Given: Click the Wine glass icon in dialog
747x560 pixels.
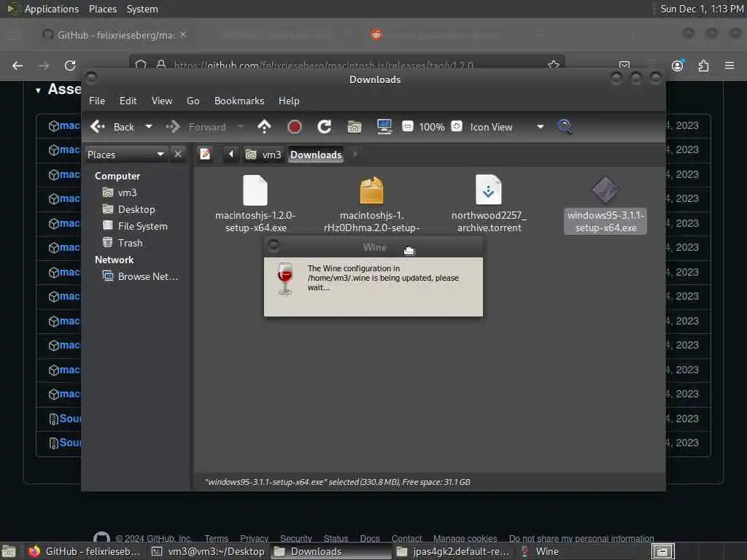Looking at the screenshot, I should [285, 279].
